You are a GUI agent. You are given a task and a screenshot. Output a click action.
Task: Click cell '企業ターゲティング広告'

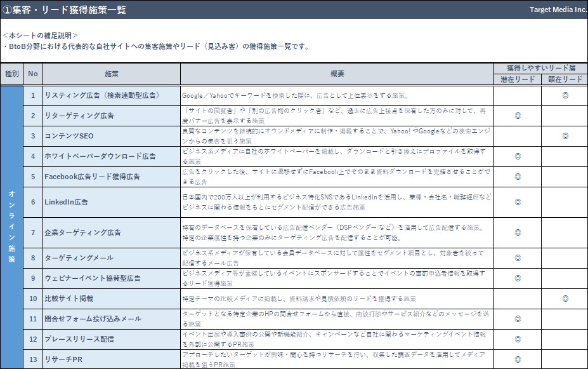112,232
